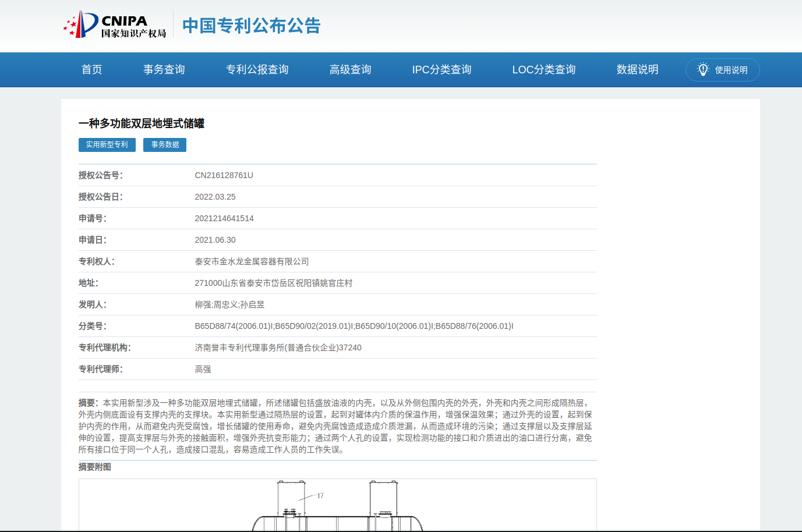Open the 首页 menu item
Screen dimensions: 802x532
click(92, 70)
